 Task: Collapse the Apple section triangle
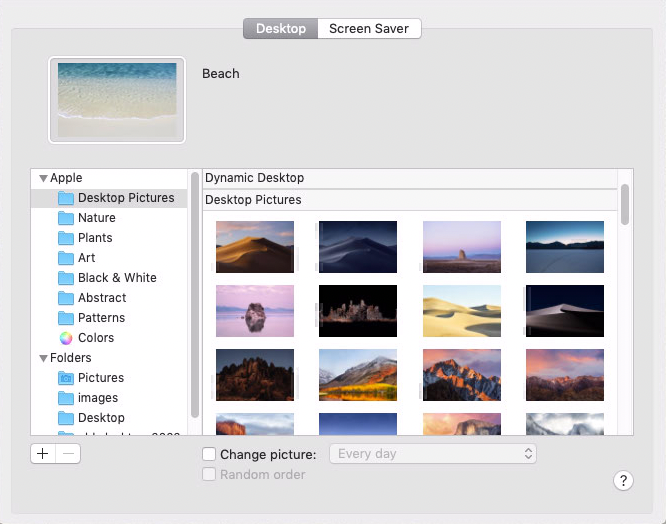point(43,178)
